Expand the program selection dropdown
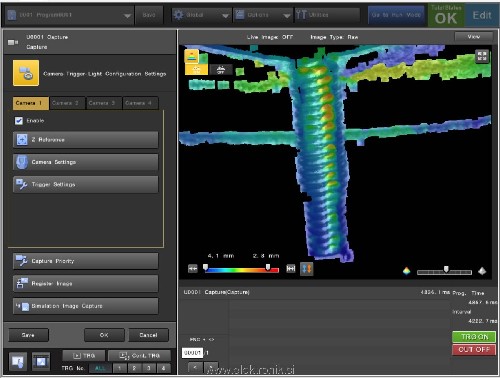The image size is (500, 378). pyautogui.click(x=127, y=16)
